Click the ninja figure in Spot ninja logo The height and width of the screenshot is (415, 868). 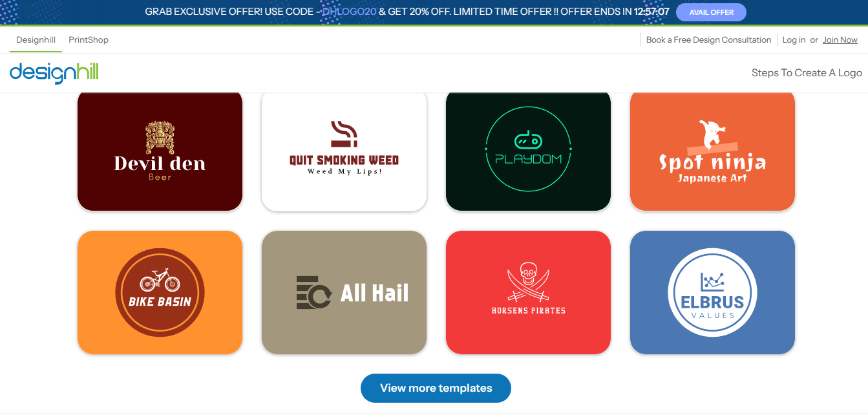coord(714,134)
